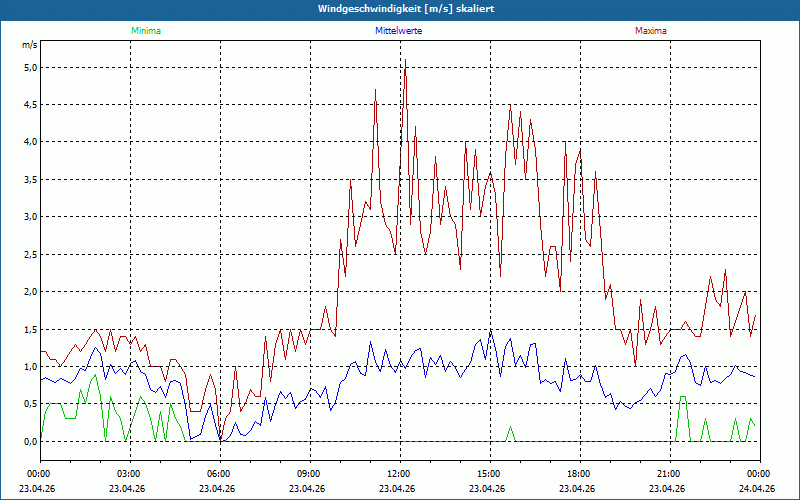The height and width of the screenshot is (500, 800).
Task: Select the 09:00 time axis label
Action: (309, 473)
